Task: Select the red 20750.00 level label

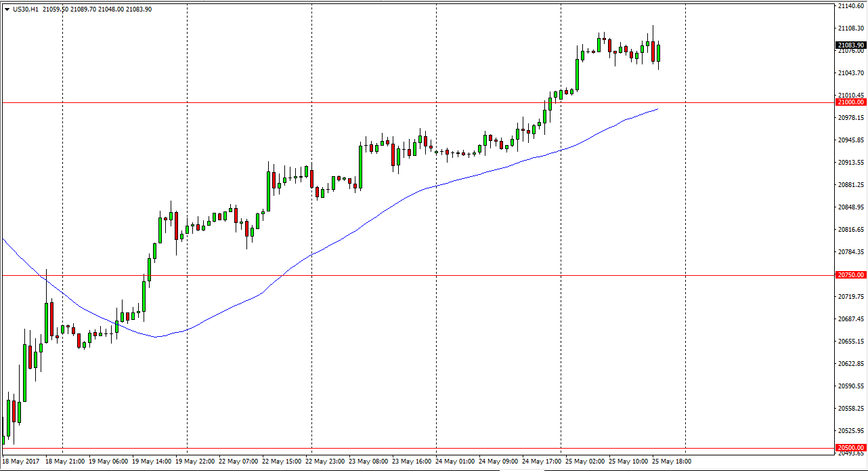Action: tap(850, 275)
